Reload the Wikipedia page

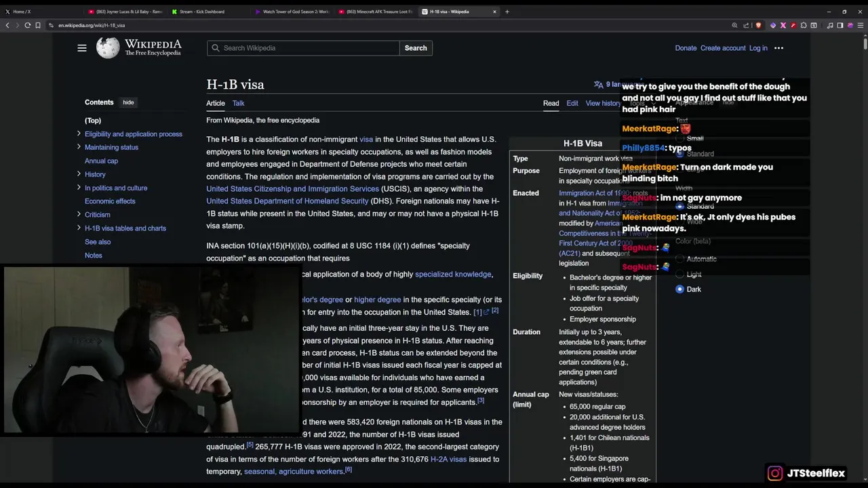(27, 25)
